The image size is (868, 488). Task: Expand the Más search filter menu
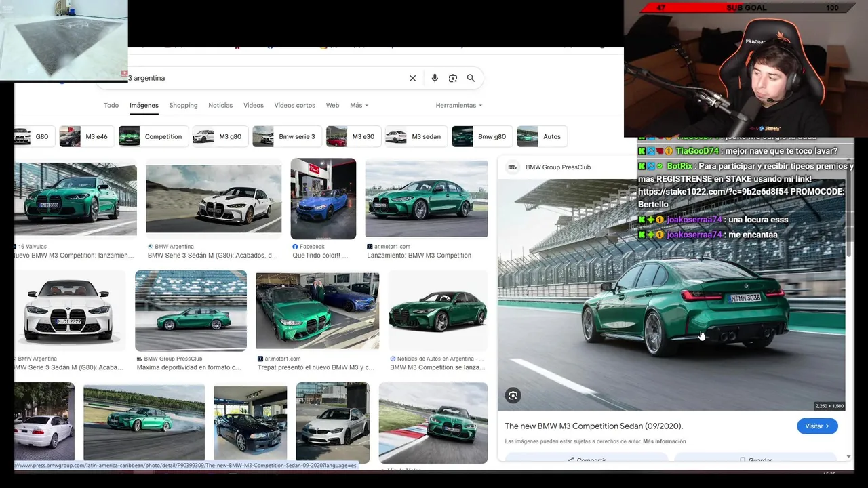[359, 105]
